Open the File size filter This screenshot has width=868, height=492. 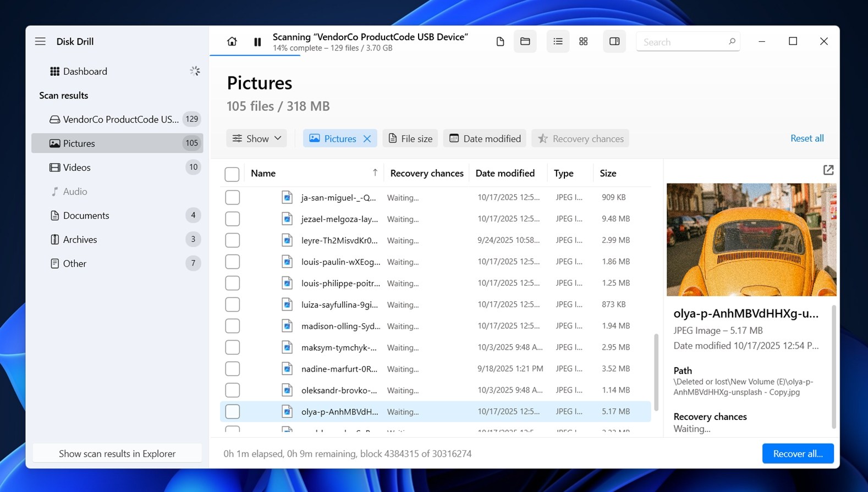click(x=410, y=139)
